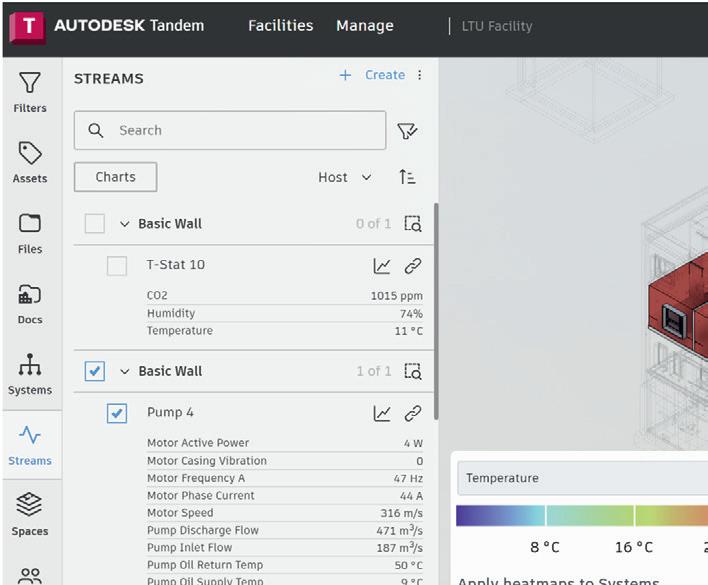
Task: Click the '0 of 1' selection count
Action: point(373,223)
